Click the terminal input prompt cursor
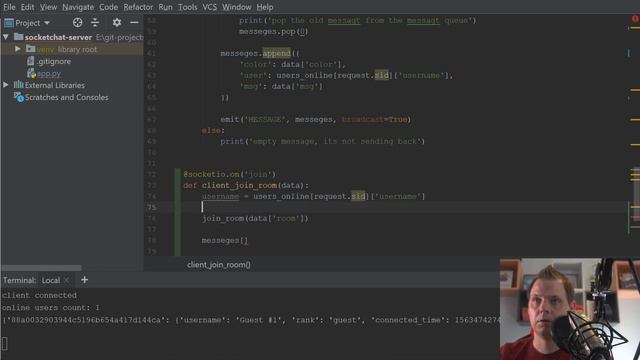 (4, 344)
